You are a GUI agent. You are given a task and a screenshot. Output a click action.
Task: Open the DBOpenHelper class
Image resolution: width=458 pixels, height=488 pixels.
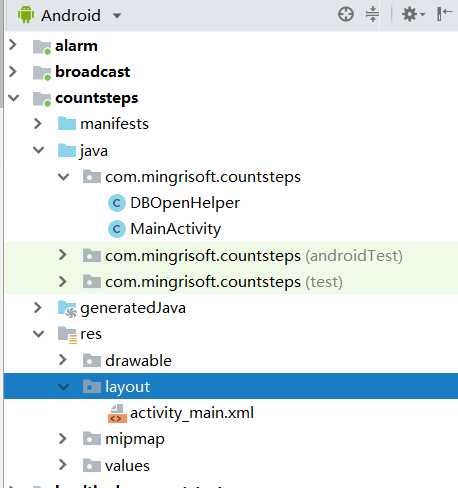coord(185,203)
